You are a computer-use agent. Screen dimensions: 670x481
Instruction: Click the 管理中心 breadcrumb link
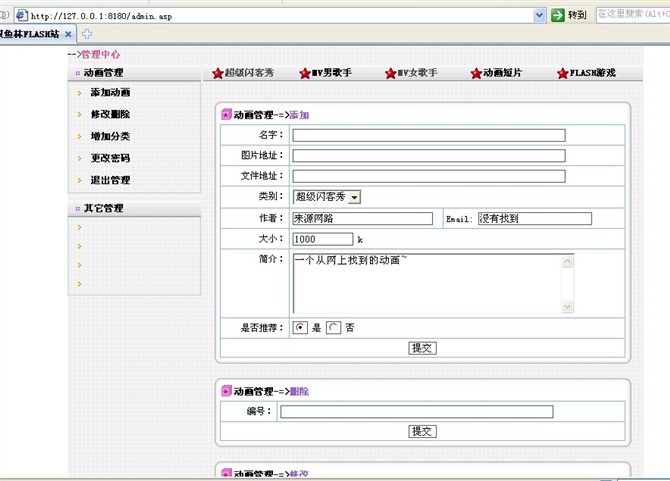[101, 54]
